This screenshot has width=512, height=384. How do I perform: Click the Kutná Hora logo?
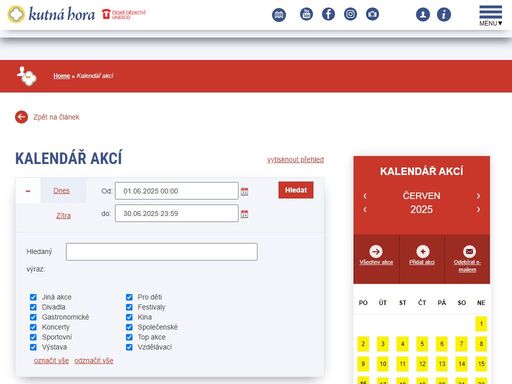(51, 14)
